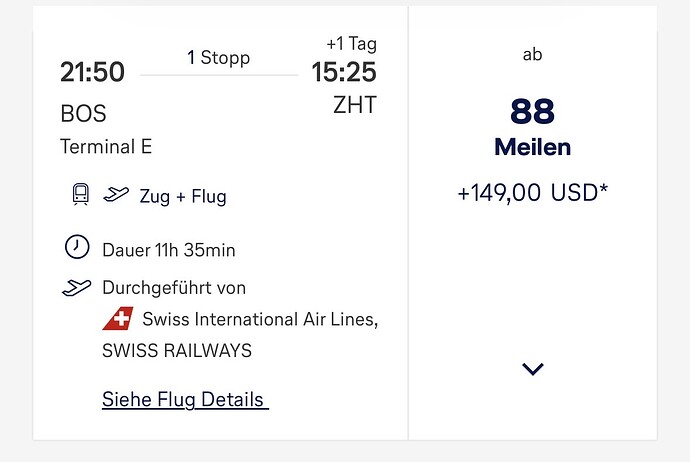690x462 pixels.
Task: Expand fare details with the down chevron
Action: (532, 369)
